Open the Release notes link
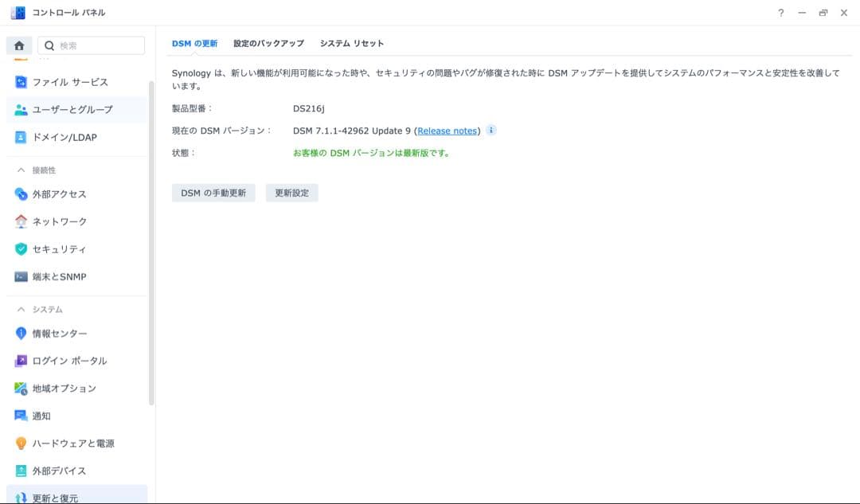 point(447,131)
